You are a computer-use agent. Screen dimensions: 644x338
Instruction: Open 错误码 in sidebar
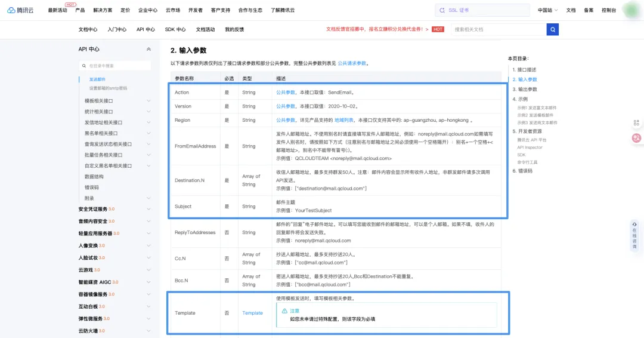click(x=92, y=188)
